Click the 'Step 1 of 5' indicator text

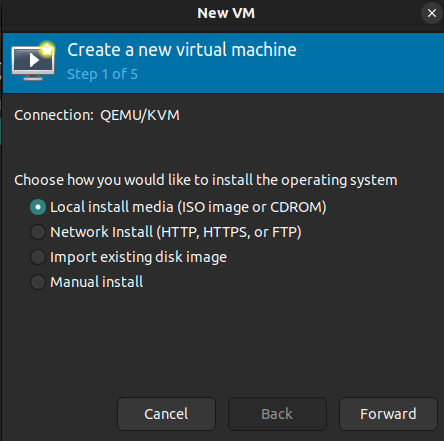click(102, 74)
